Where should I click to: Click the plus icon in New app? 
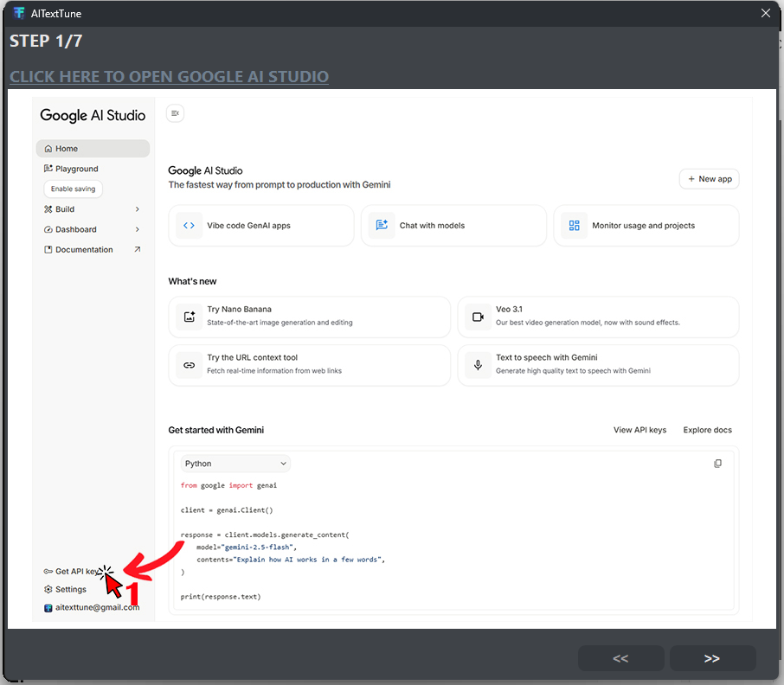tap(691, 179)
